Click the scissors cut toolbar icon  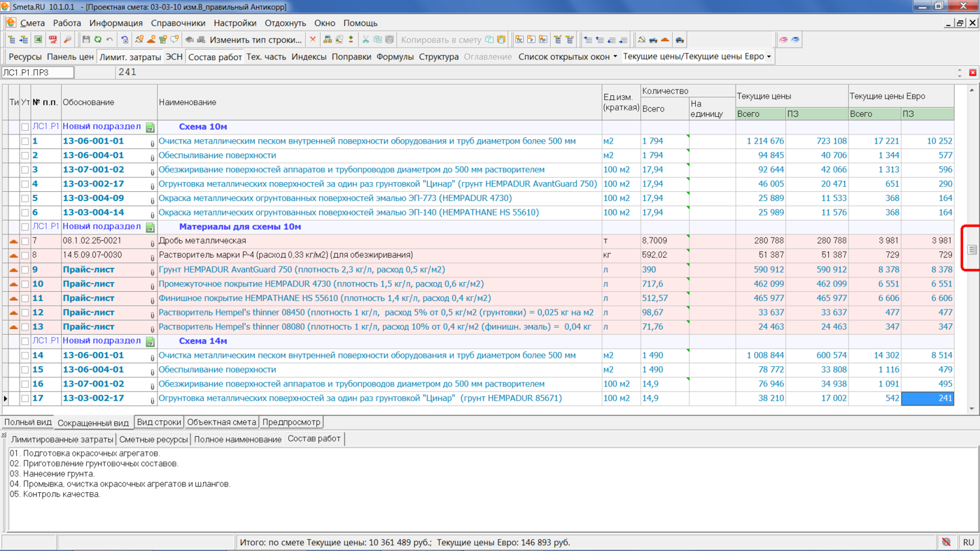click(366, 40)
